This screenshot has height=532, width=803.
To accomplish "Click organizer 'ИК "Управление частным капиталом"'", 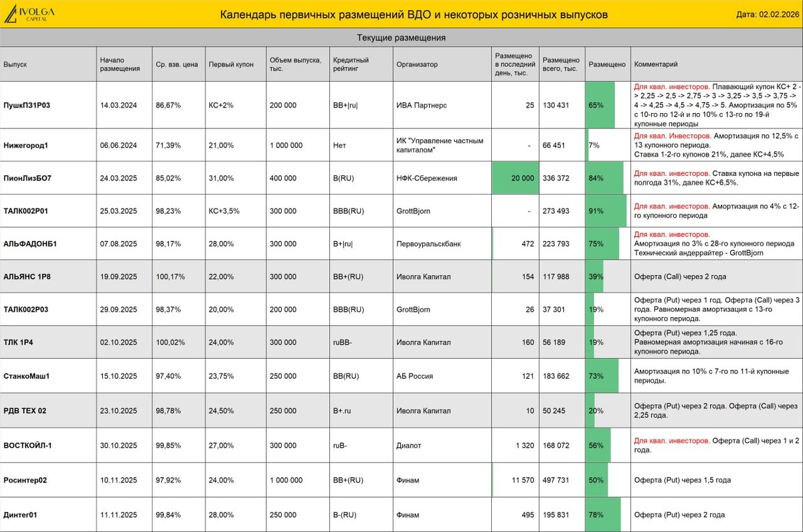I will [x=440, y=145].
